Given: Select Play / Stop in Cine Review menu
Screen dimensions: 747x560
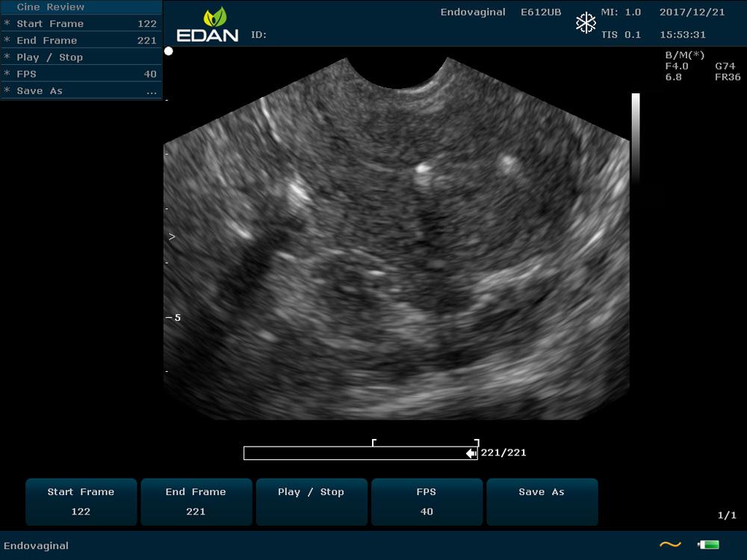Looking at the screenshot, I should point(81,57).
